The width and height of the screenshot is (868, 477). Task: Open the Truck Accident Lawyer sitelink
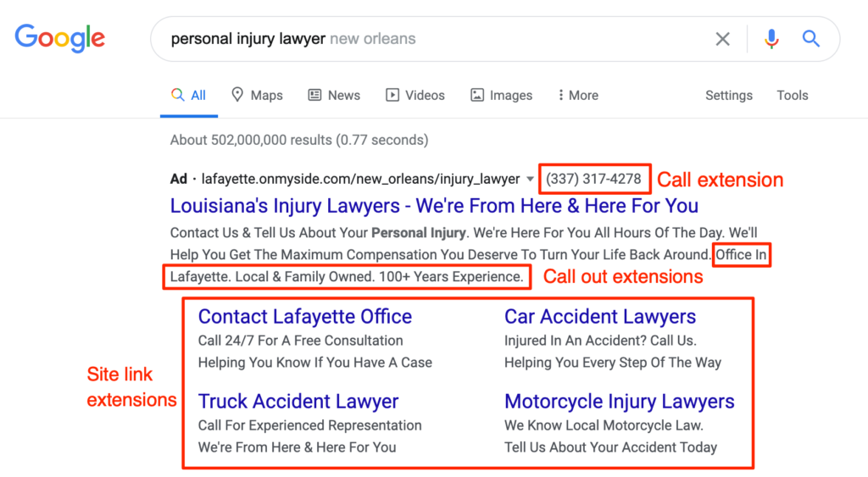pyautogui.click(x=298, y=402)
